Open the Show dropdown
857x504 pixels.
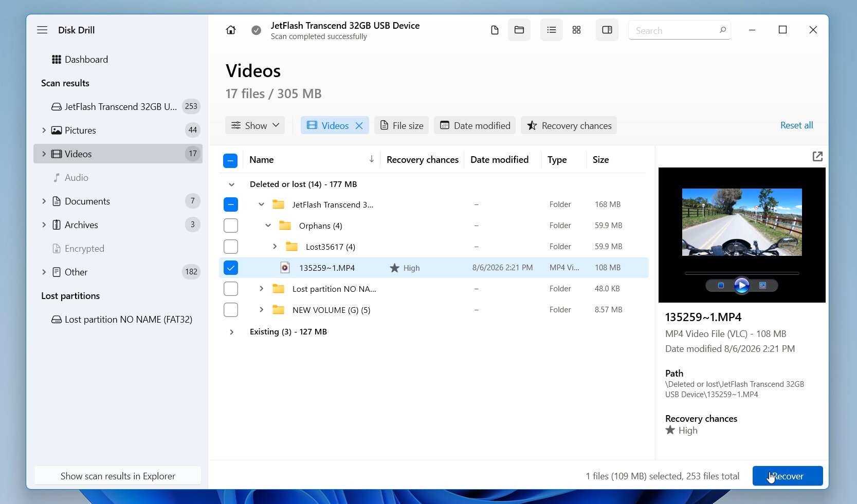pos(255,125)
